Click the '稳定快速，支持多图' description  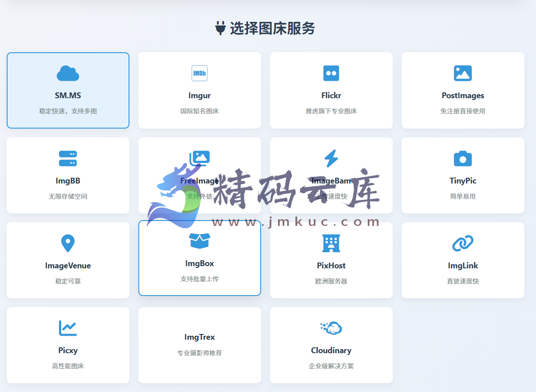click(x=68, y=111)
